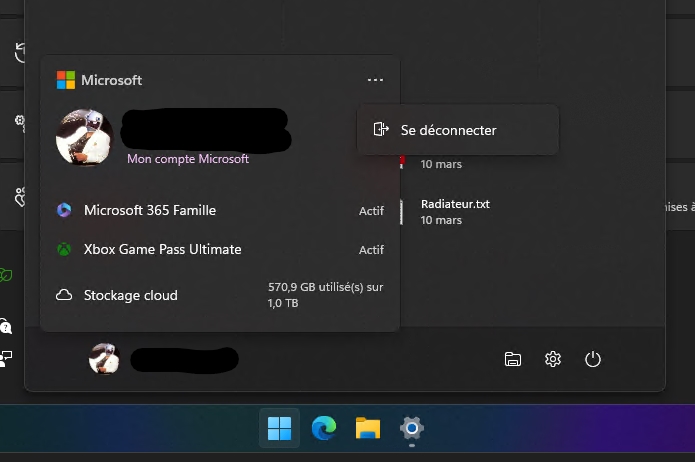The width and height of the screenshot is (695, 462).
Task: Open the Mon compte Microsoft link
Action: click(x=188, y=159)
